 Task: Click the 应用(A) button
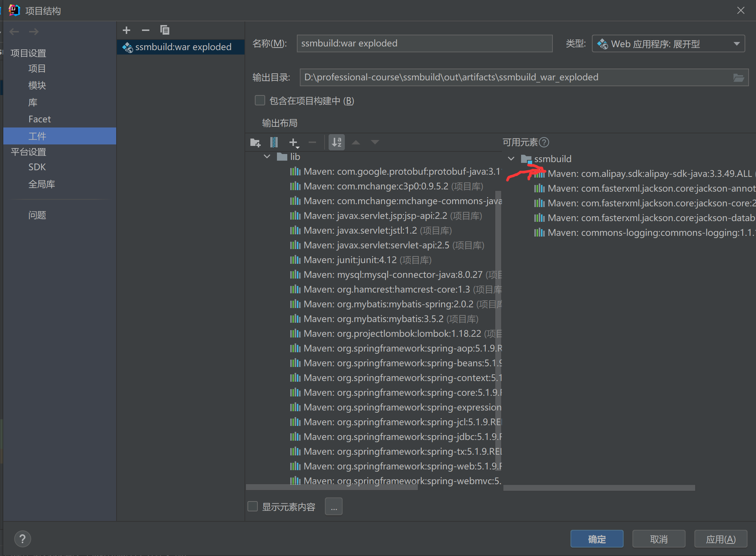tap(720, 539)
